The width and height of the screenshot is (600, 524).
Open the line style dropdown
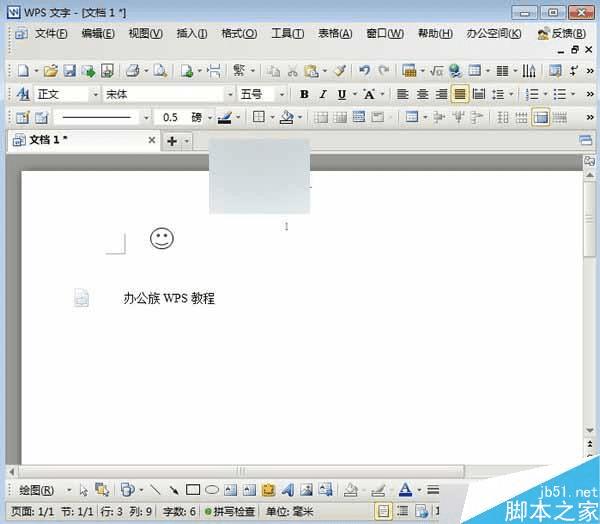click(x=146, y=118)
